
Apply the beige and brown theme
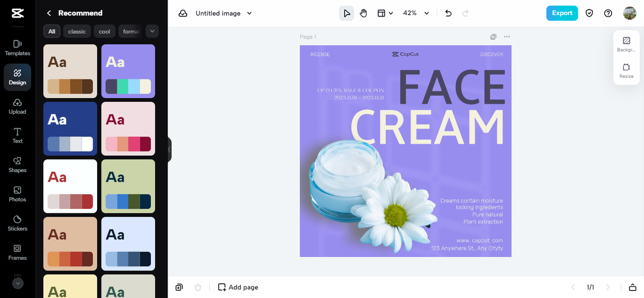(70, 71)
